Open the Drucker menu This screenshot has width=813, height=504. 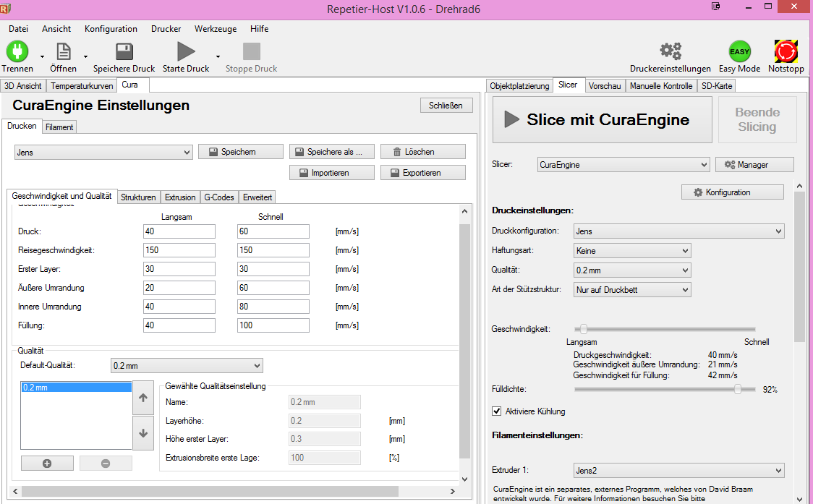click(x=166, y=28)
